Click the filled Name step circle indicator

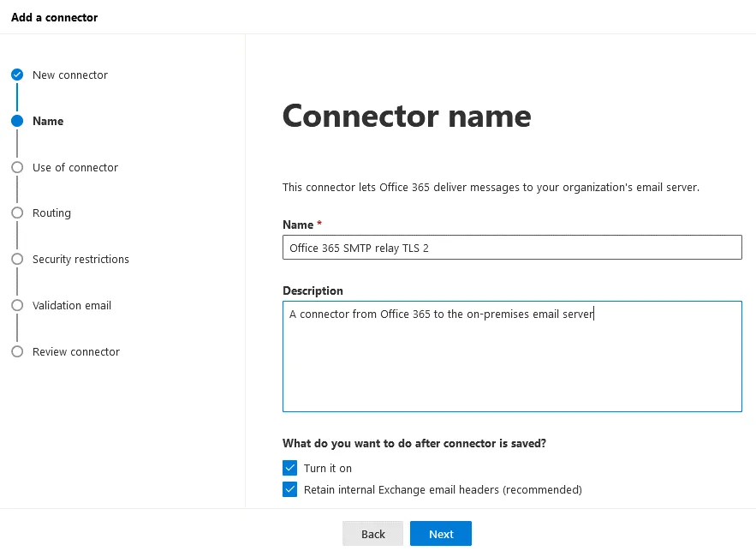pos(17,121)
